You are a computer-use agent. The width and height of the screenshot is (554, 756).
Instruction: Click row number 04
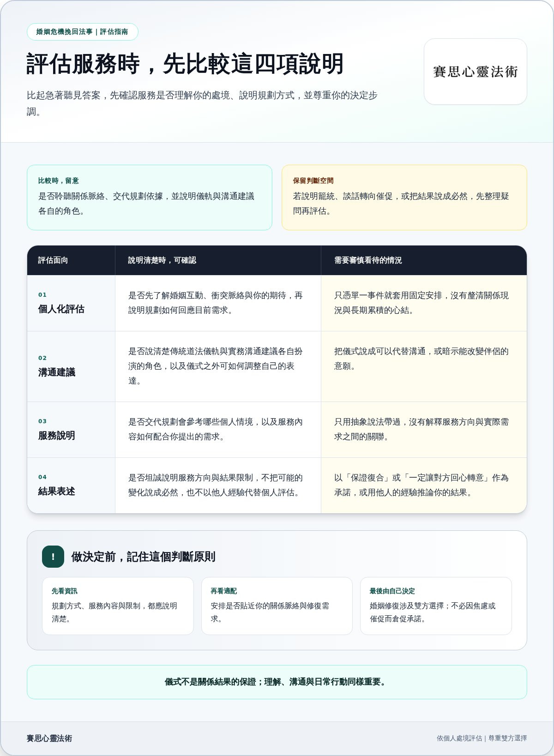coord(42,477)
